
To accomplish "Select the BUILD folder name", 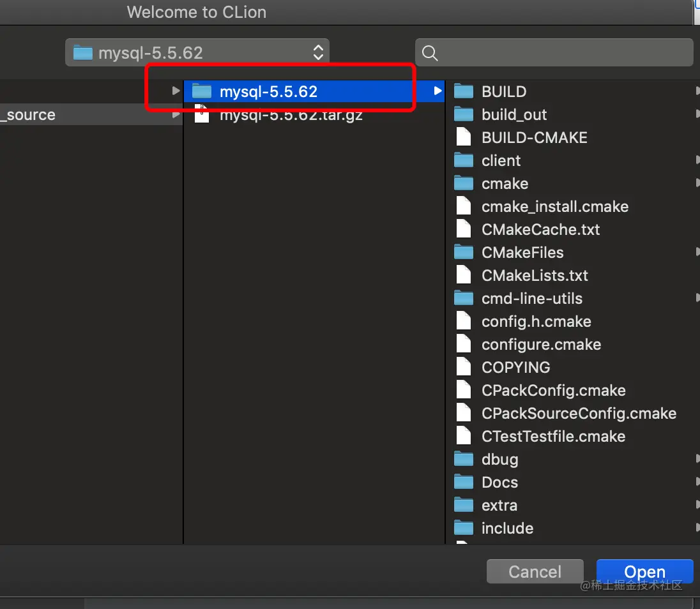I will coord(504,91).
